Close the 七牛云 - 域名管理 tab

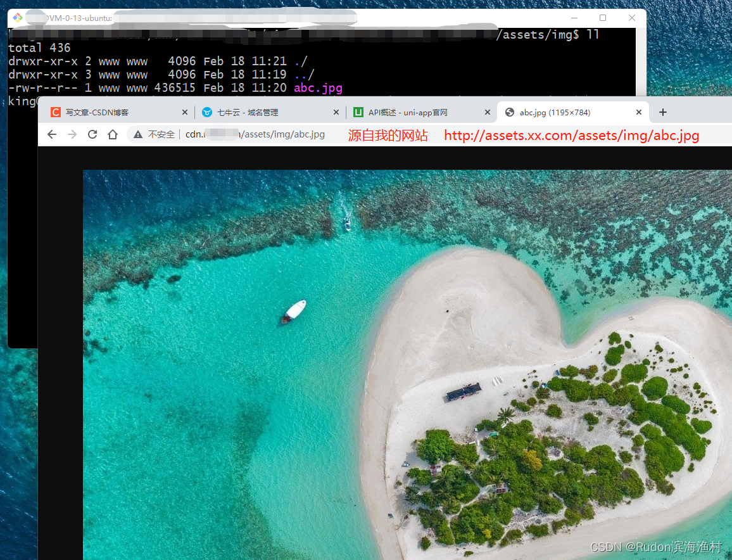pyautogui.click(x=336, y=112)
